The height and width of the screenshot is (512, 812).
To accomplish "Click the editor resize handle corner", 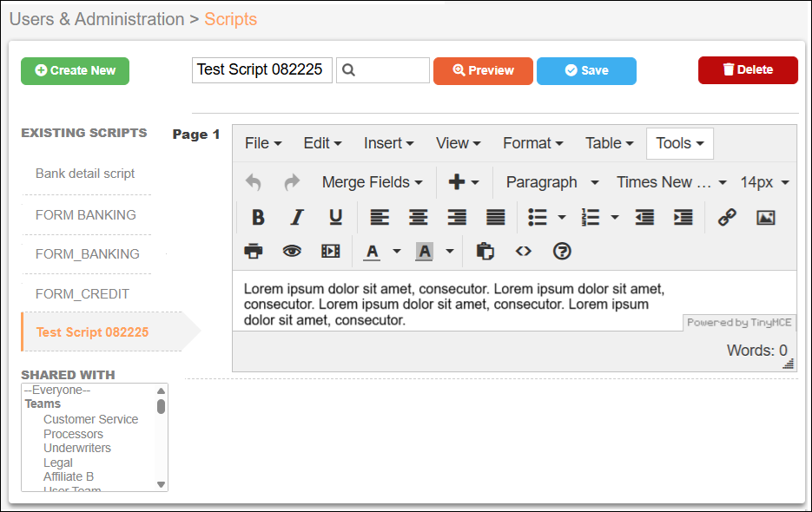I will [789, 364].
